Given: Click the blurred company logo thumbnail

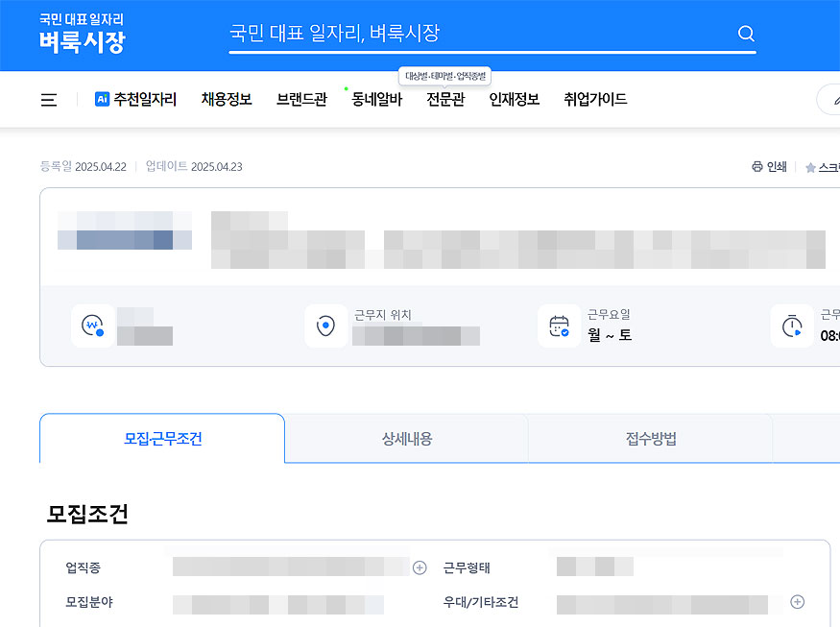Looking at the screenshot, I should coord(125,230).
